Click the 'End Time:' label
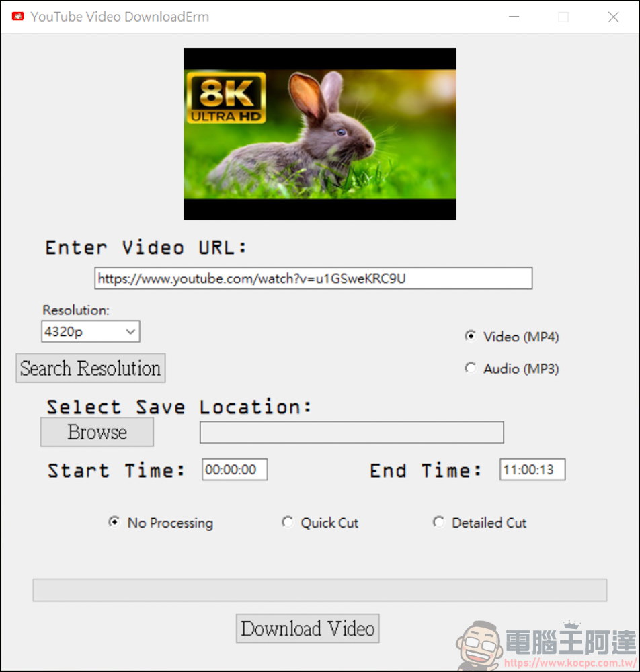Image resolution: width=640 pixels, height=672 pixels. pyautogui.click(x=426, y=470)
